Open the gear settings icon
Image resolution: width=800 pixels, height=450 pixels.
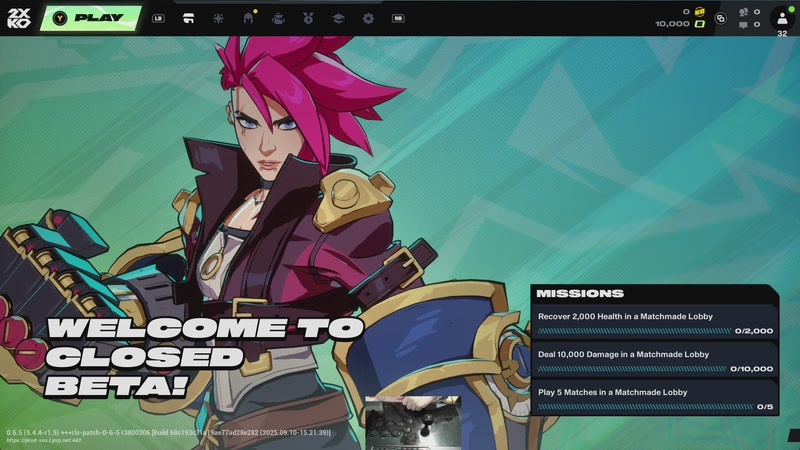point(368,18)
